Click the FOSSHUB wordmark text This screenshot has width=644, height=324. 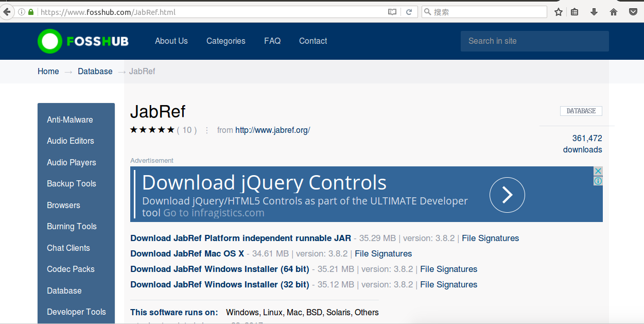click(x=97, y=41)
